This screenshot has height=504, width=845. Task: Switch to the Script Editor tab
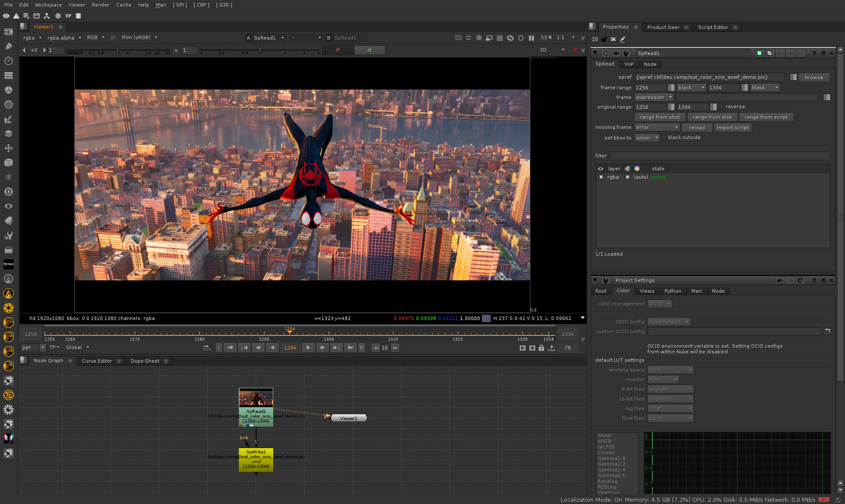(x=713, y=27)
